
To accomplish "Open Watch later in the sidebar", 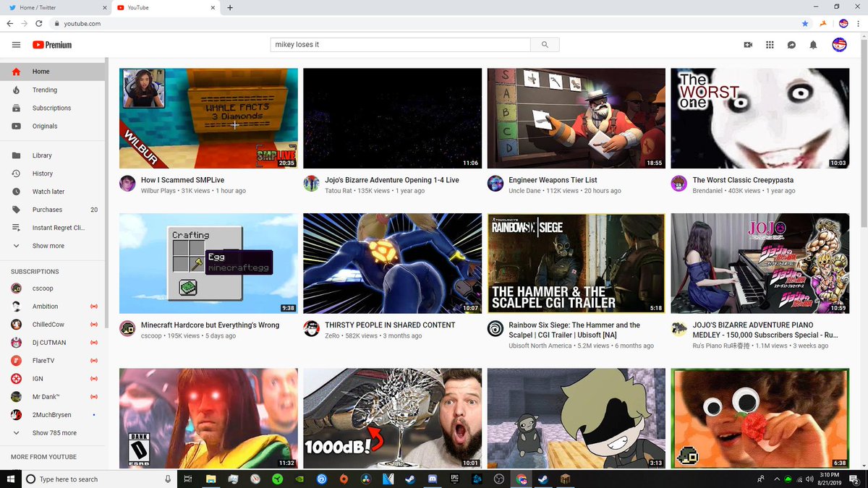I will pyautogui.click(x=52, y=192).
